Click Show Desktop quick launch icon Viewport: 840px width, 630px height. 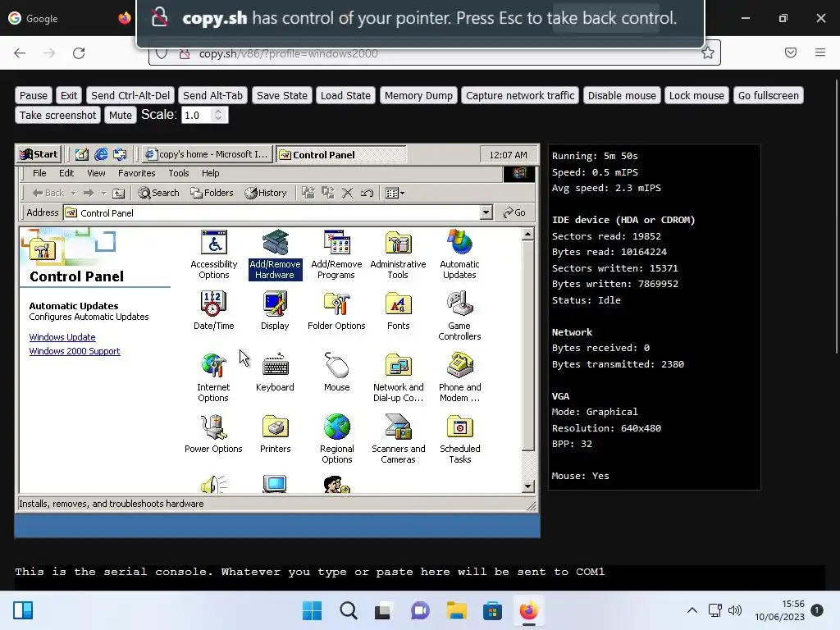(81, 154)
